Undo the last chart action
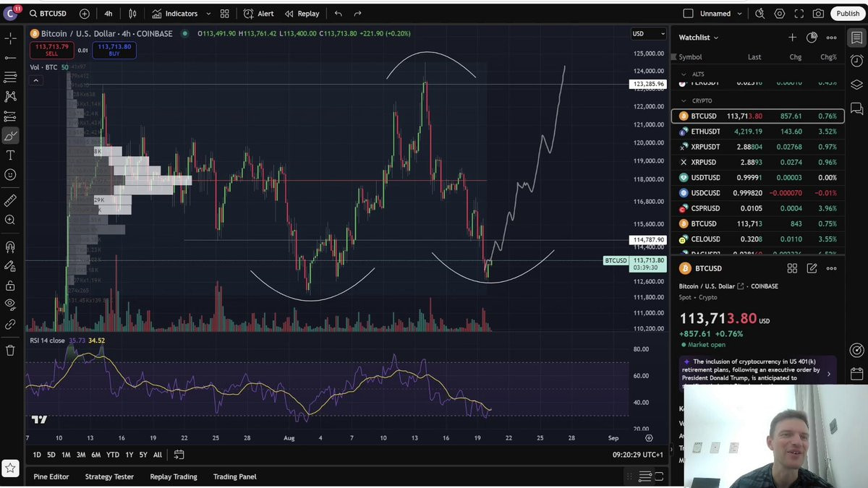The height and width of the screenshot is (488, 868). point(338,14)
